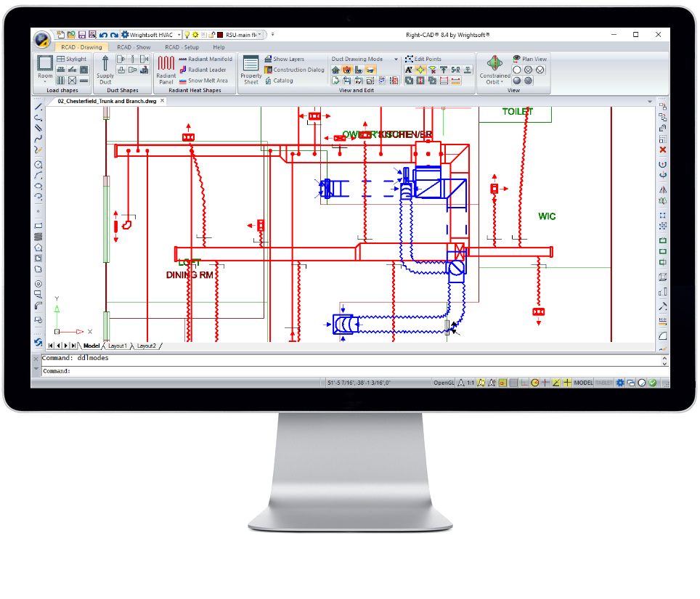700x599 pixels.
Task: Open the Help ribbon tab
Action: [218, 47]
